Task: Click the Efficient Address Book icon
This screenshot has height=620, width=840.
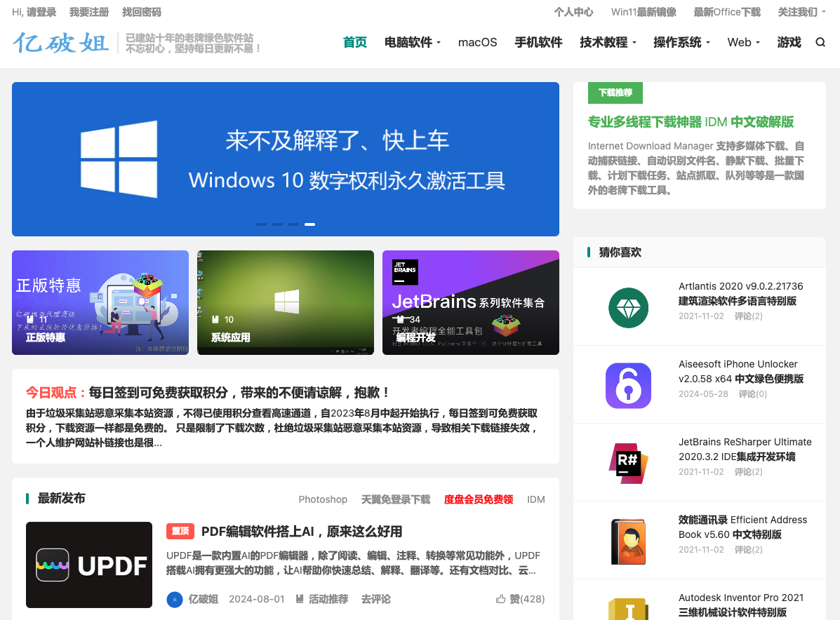Action: click(628, 541)
